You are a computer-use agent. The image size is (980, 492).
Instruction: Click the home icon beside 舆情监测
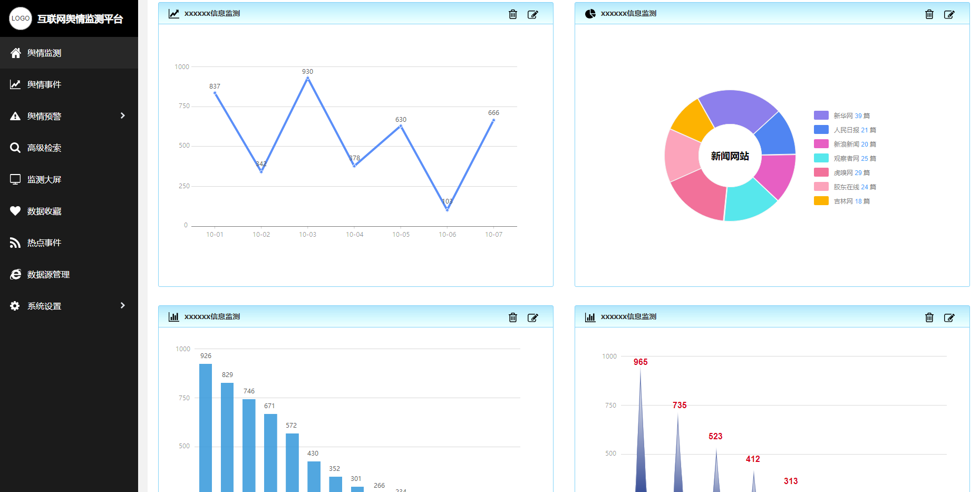(x=15, y=53)
